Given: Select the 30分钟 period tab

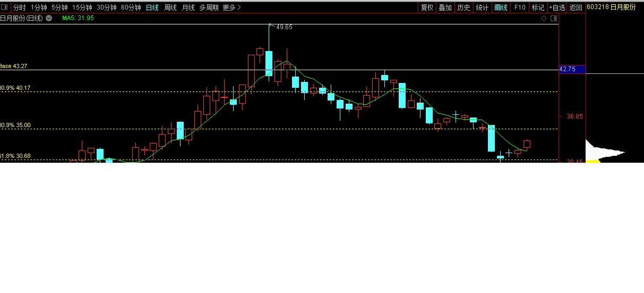Looking at the screenshot, I should point(106,7).
